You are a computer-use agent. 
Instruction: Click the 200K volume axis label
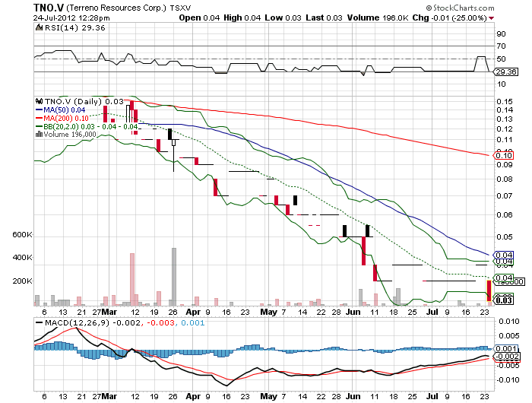click(x=22, y=281)
